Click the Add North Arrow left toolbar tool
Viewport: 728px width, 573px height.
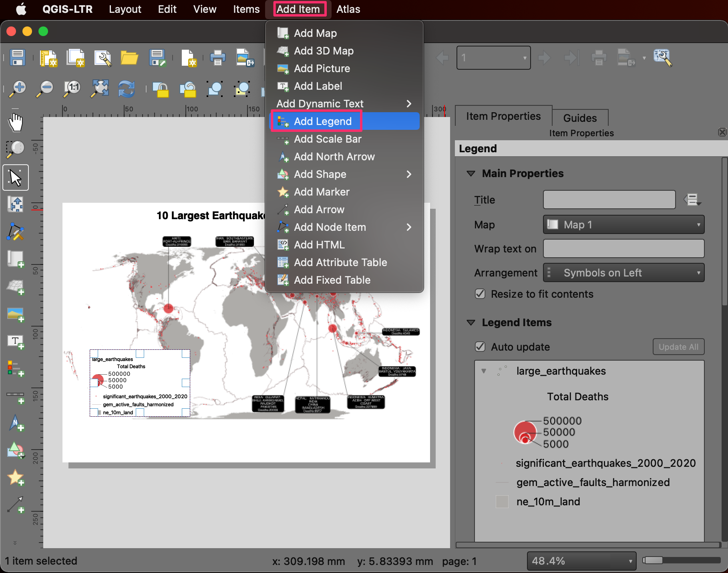tap(16, 423)
